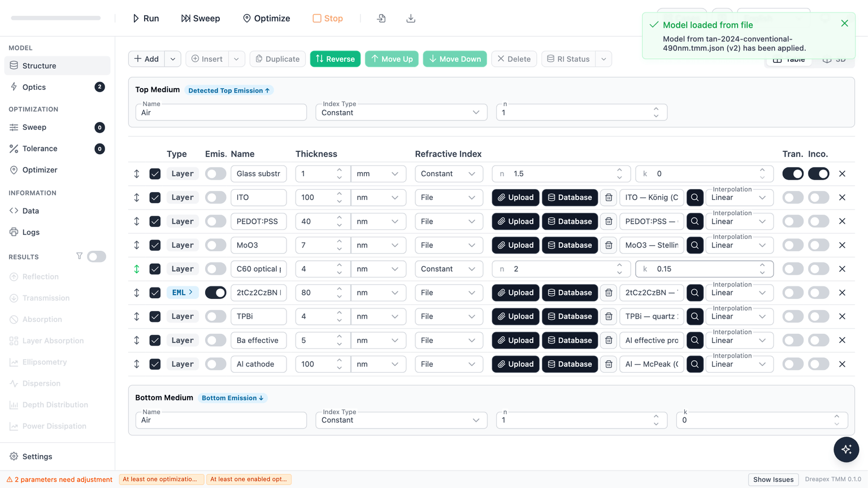The height and width of the screenshot is (488, 868).
Task: Uncheck the Glass substrate layer checkbox
Action: pyautogui.click(x=155, y=174)
